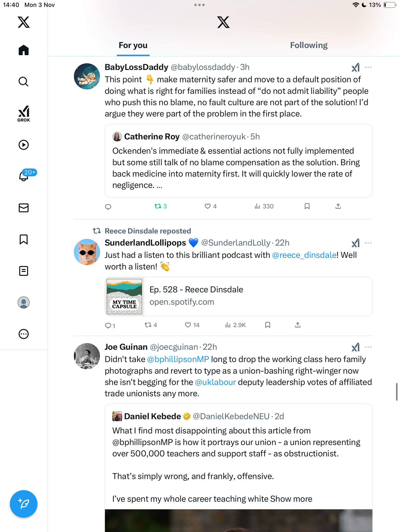Open notifications with 20+ badge
Viewport: 399px width, 532px height.
pyautogui.click(x=24, y=176)
